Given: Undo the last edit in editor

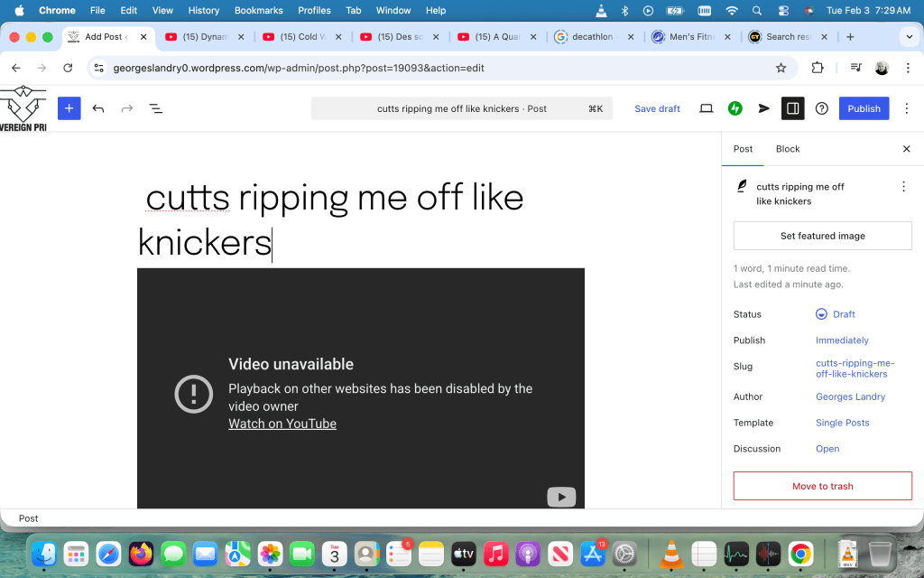Looking at the screenshot, I should (98, 108).
